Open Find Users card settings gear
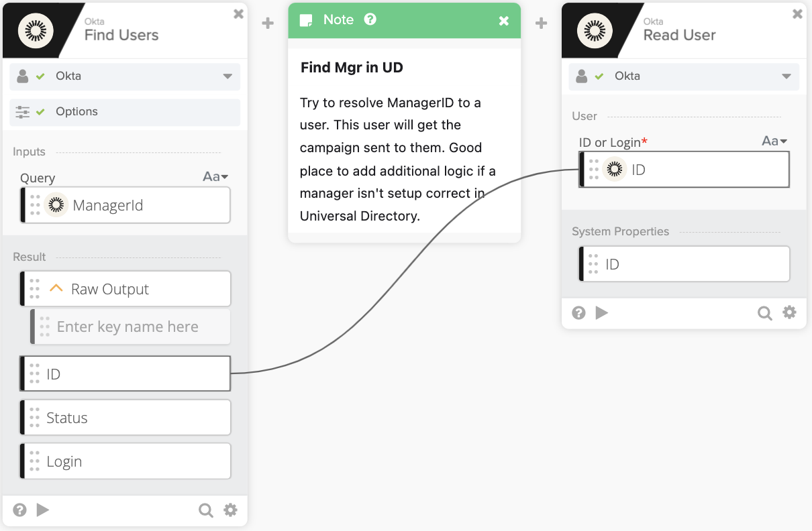 click(x=230, y=510)
